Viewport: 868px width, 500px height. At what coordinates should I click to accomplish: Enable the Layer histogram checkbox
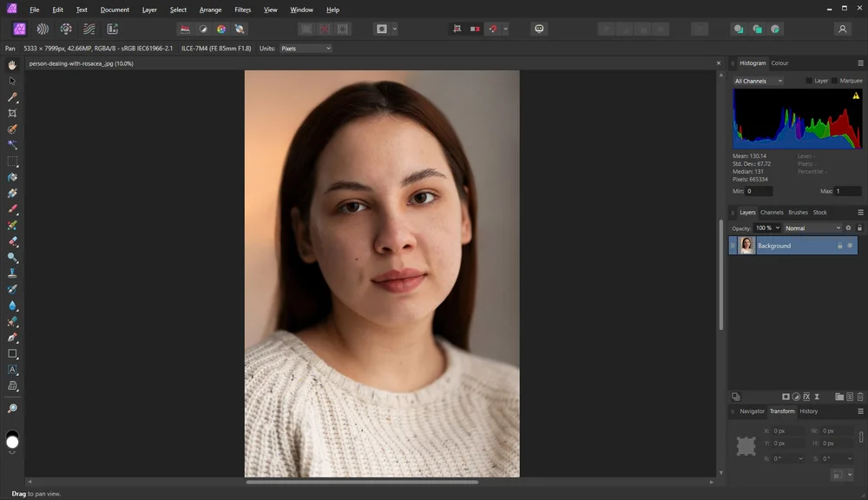pyautogui.click(x=809, y=81)
